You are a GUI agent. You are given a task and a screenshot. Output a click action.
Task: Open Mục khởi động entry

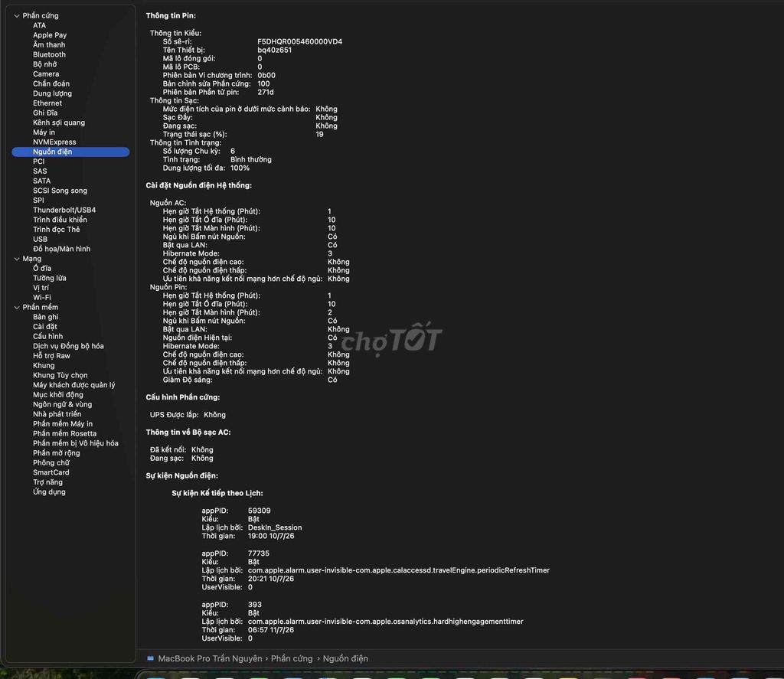(x=58, y=394)
